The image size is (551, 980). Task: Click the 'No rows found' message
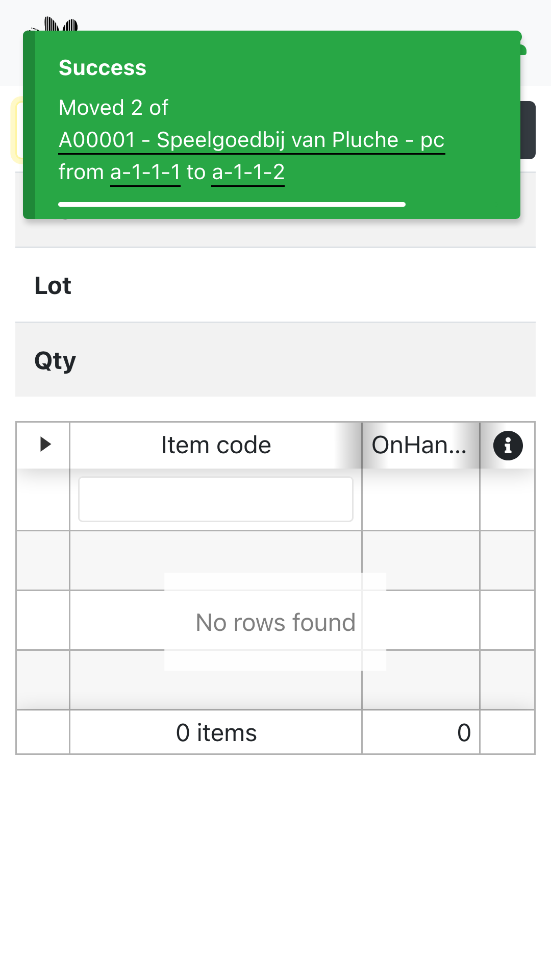click(275, 622)
